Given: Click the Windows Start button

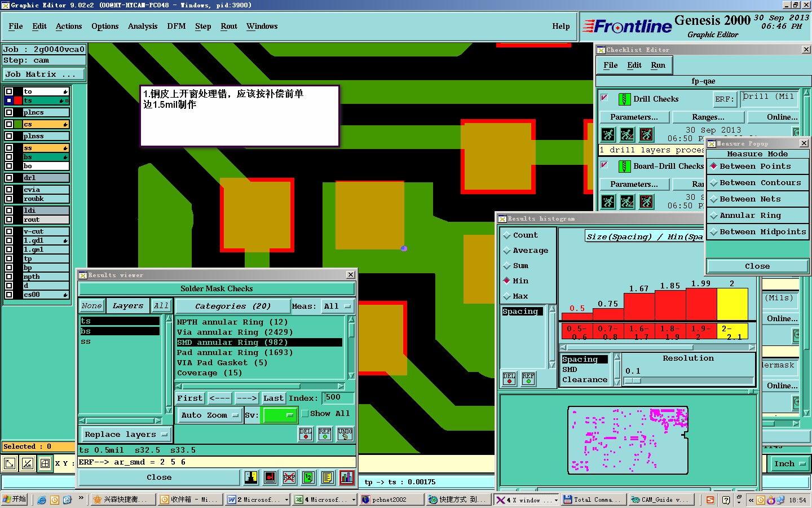Looking at the screenshot, I should [x=14, y=500].
